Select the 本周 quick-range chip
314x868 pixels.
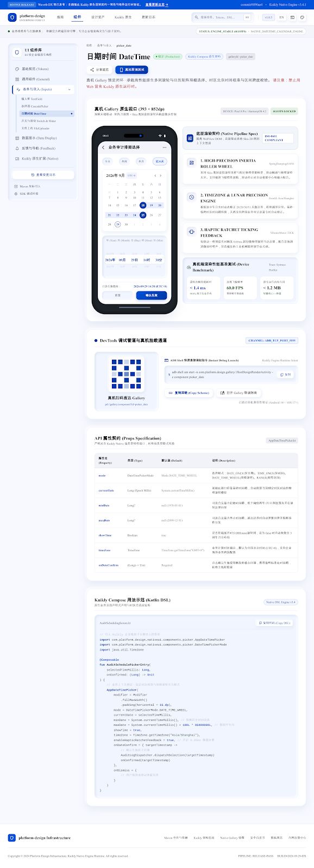pos(124,161)
